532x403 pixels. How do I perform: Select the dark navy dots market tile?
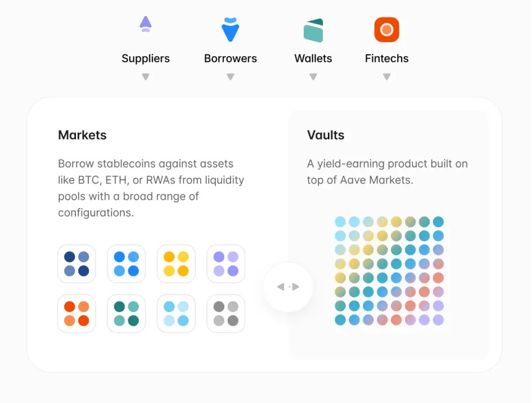[x=76, y=264]
